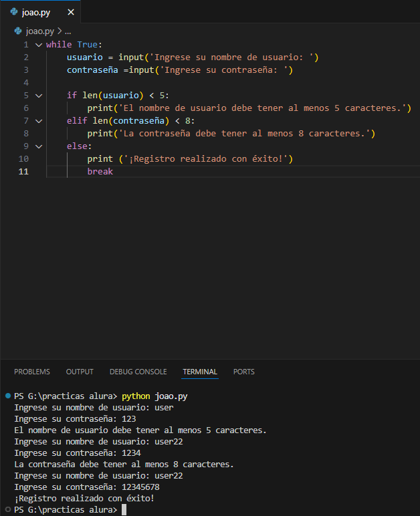Select the TERMINAL panel tab
This screenshot has width=420, height=516.
(200, 372)
